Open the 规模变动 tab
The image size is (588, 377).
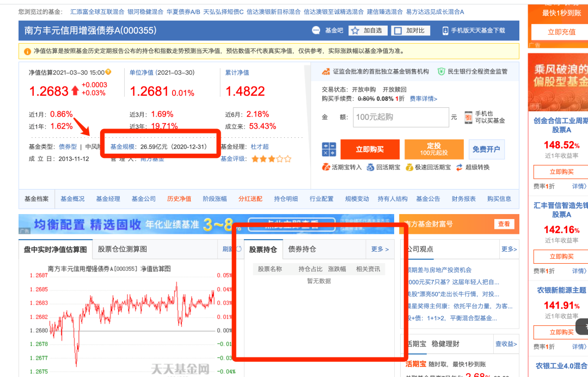pos(357,199)
